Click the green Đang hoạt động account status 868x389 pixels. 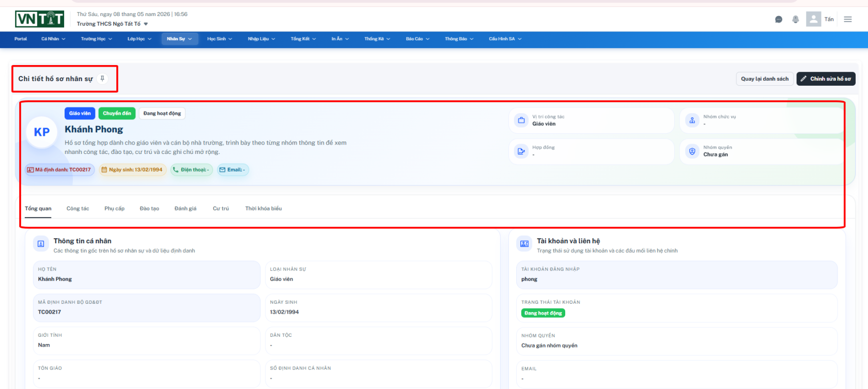click(543, 313)
